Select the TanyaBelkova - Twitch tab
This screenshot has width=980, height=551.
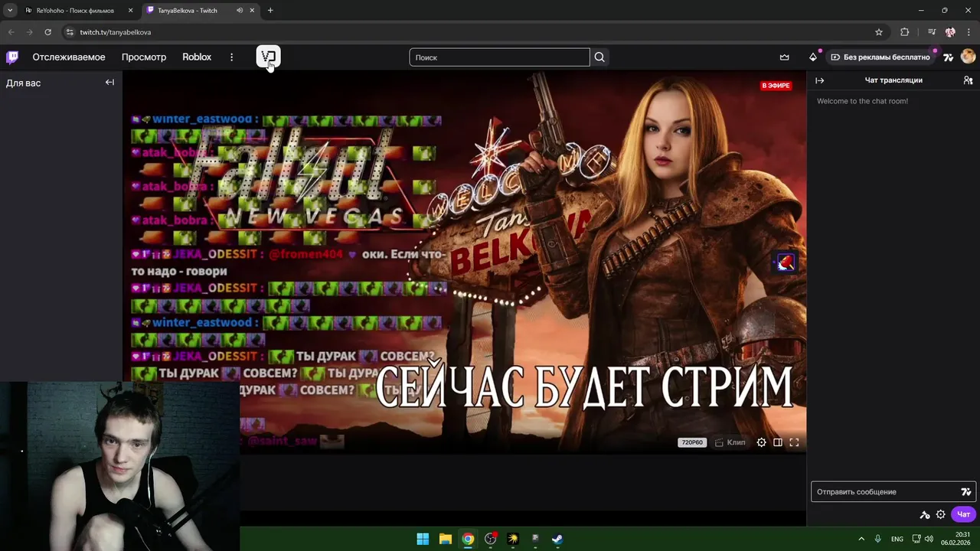pos(187,11)
